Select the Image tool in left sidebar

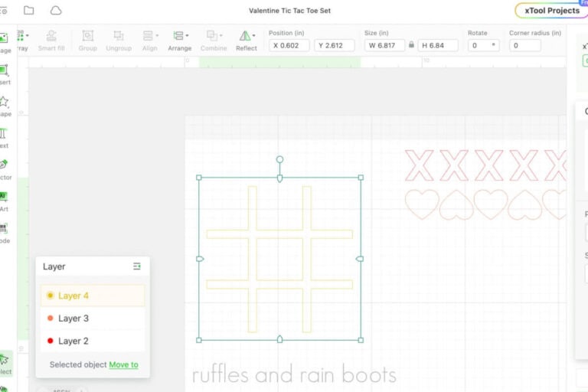5,42
